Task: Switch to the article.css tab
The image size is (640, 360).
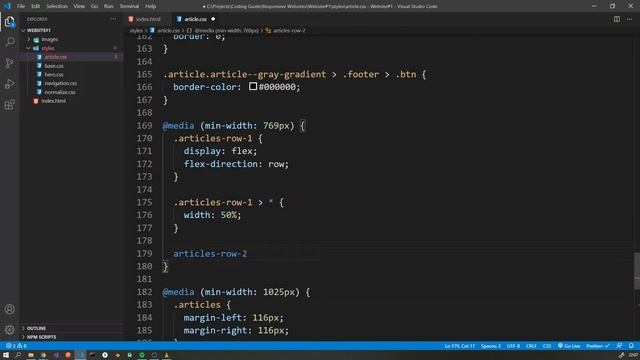Action: [x=195, y=19]
